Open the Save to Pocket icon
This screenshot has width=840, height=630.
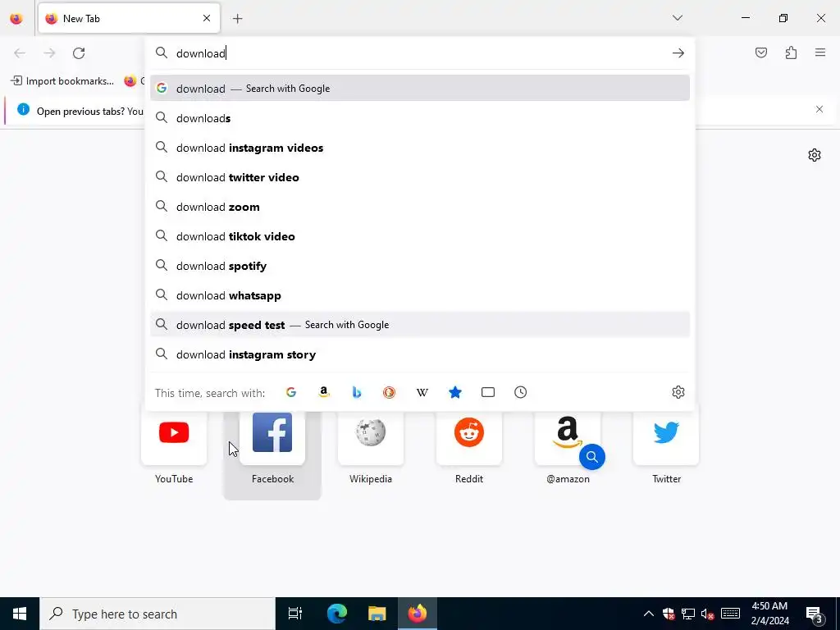(x=760, y=52)
